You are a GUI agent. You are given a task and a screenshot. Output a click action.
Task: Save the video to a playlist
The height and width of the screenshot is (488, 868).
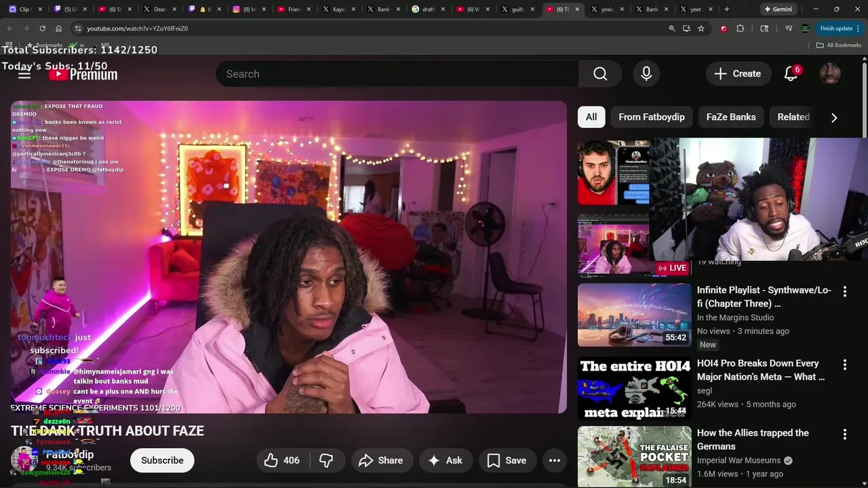(507, 460)
